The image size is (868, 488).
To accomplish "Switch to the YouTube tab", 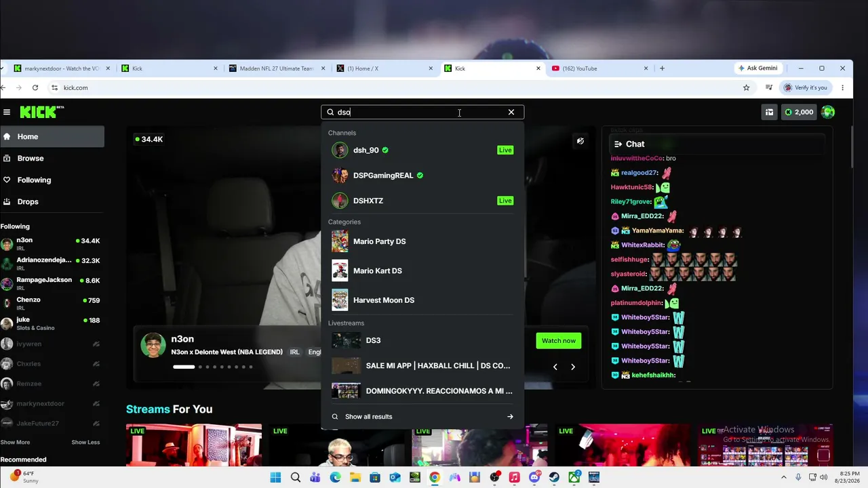I will tap(600, 68).
